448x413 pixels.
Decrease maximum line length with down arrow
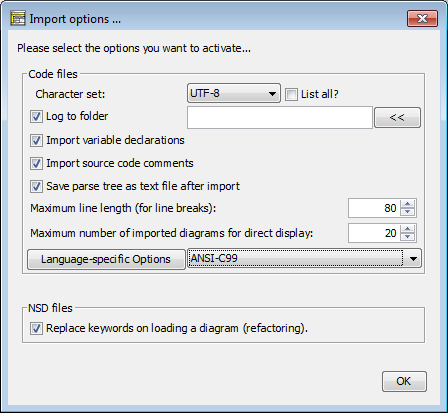[407, 212]
